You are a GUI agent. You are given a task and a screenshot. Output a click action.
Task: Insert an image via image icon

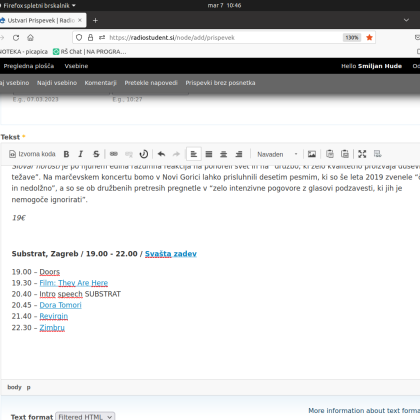312,154
